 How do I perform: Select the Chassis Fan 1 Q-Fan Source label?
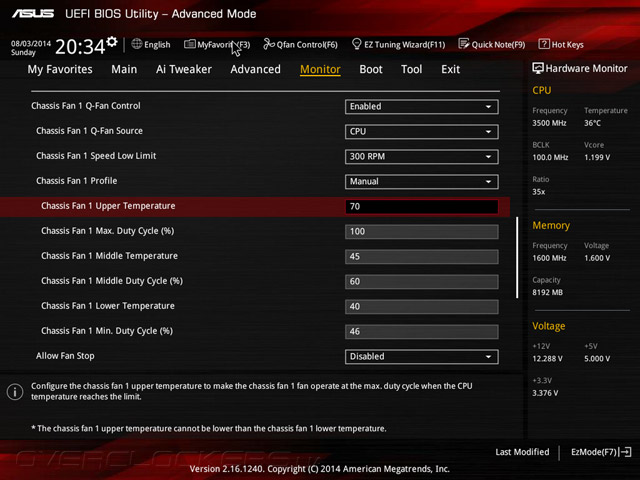click(x=89, y=131)
